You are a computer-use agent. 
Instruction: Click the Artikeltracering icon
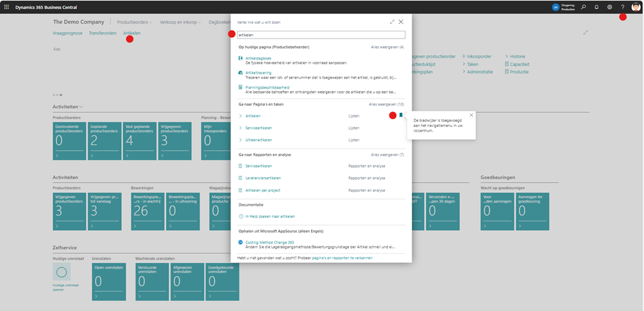coord(241,72)
